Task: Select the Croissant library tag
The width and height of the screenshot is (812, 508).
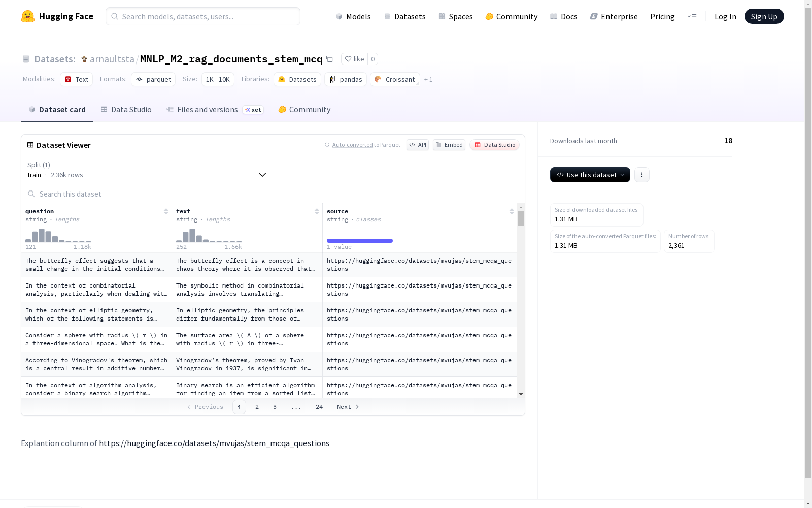Action: [x=395, y=79]
